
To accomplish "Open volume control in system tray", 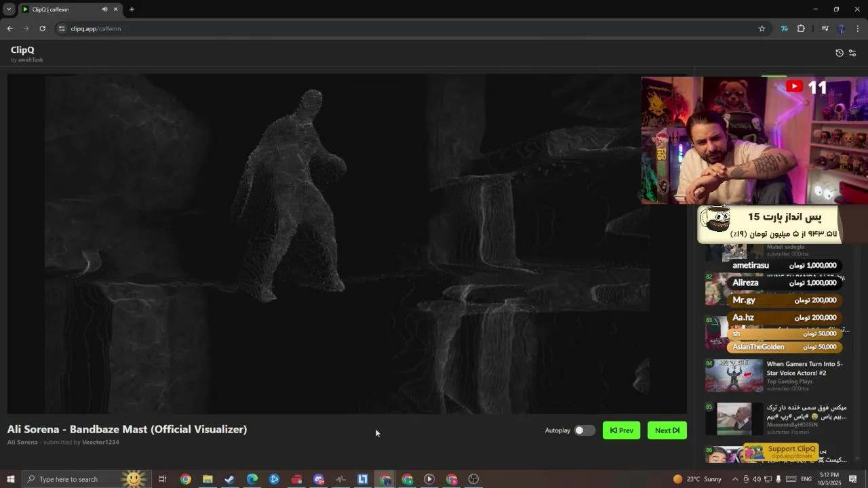I will (757, 479).
